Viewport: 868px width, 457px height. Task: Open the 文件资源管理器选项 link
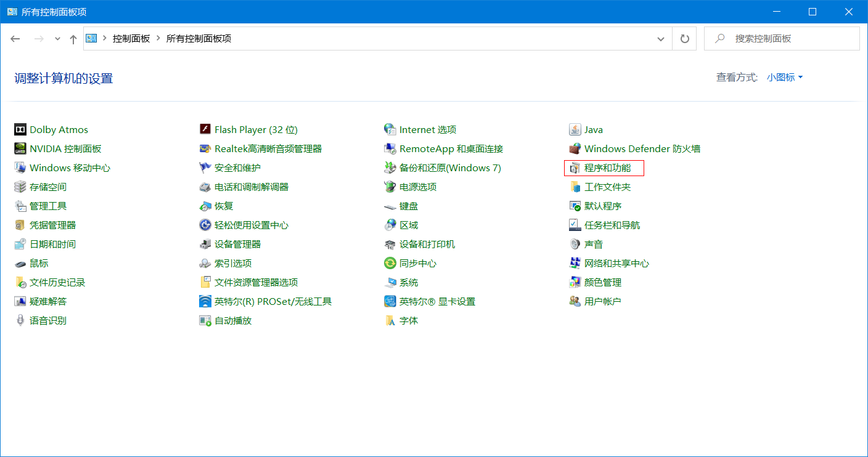pos(256,282)
